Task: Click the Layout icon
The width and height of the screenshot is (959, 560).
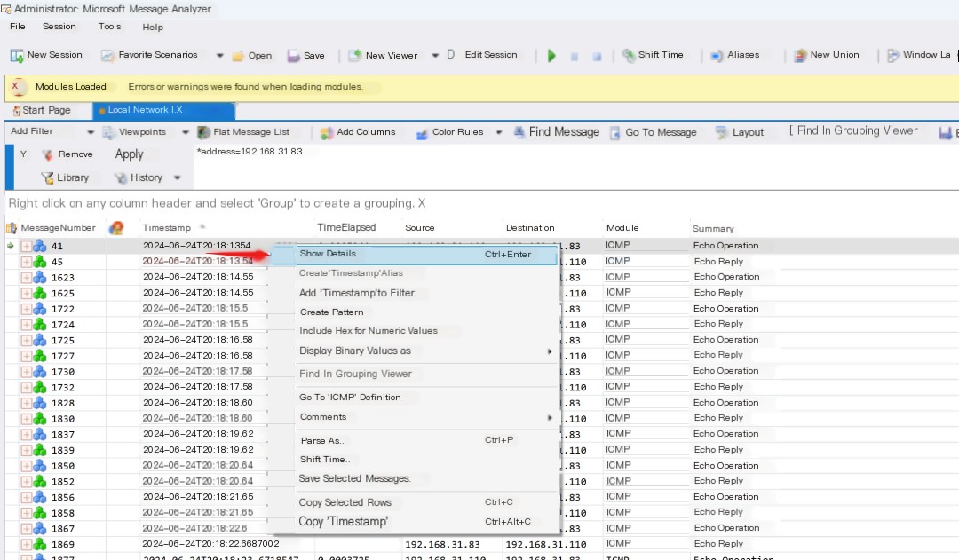Action: click(x=722, y=132)
